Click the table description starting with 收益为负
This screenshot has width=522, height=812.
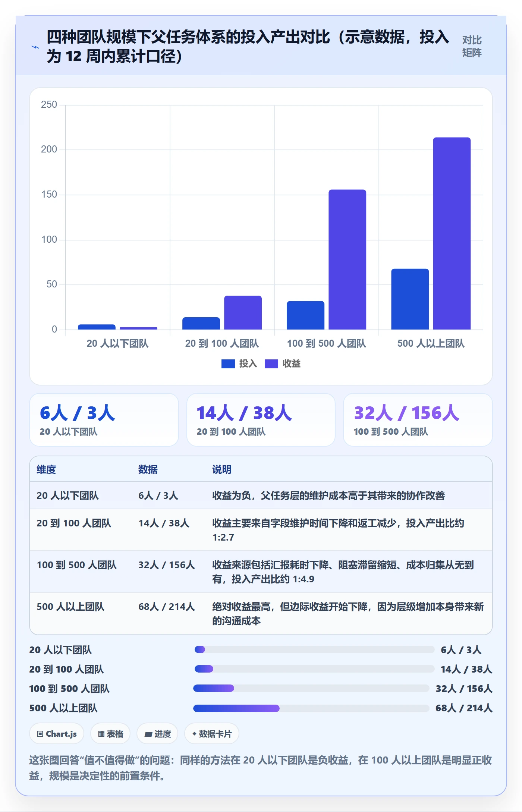click(328, 495)
